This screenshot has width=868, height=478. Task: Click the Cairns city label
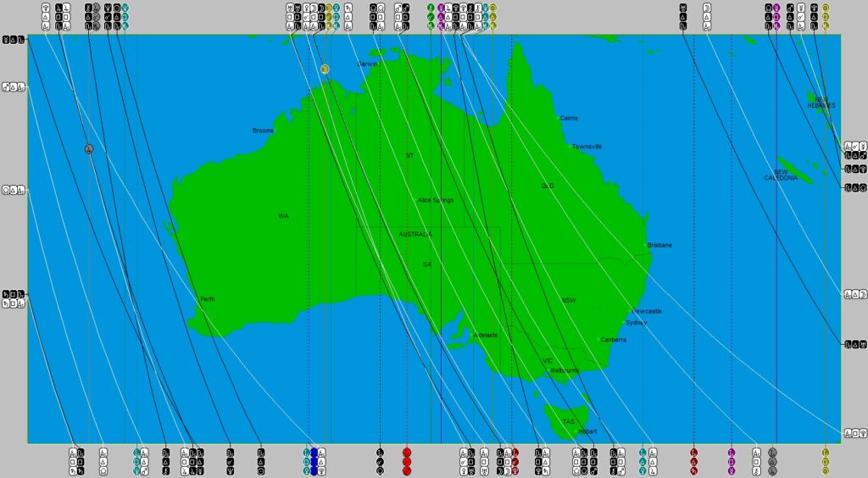point(569,118)
